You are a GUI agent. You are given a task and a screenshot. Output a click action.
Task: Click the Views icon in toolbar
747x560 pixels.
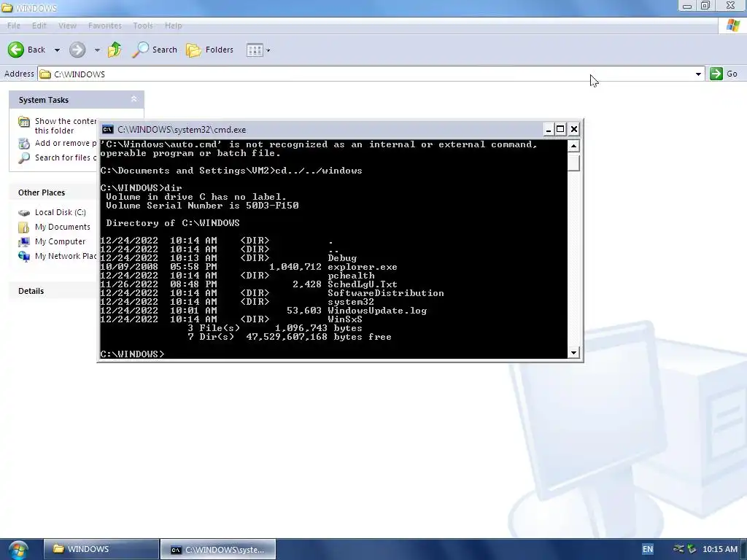pyautogui.click(x=255, y=50)
